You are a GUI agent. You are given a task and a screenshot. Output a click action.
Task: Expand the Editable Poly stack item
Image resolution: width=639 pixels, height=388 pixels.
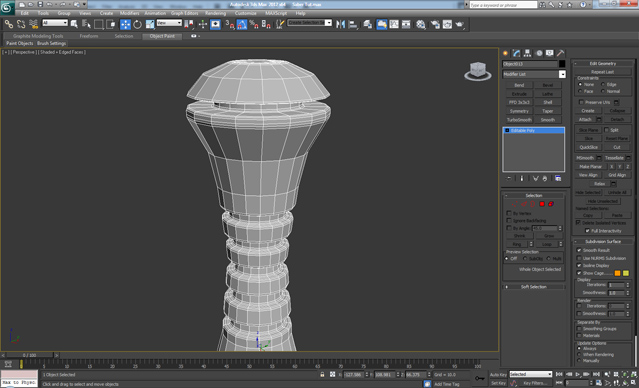pyautogui.click(x=507, y=130)
